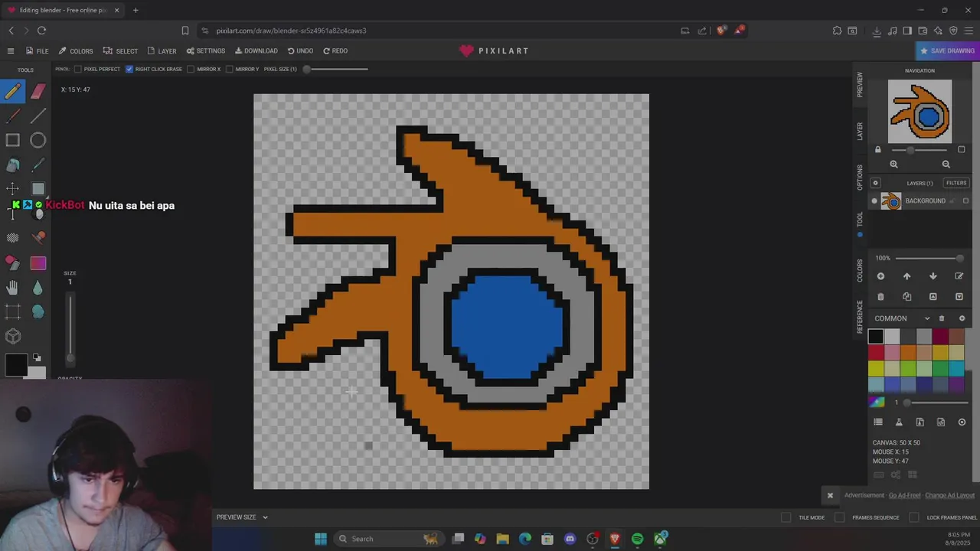Screen dimensions: 980x551
Task: Select the Background layer thumbnail
Action: coord(890,201)
